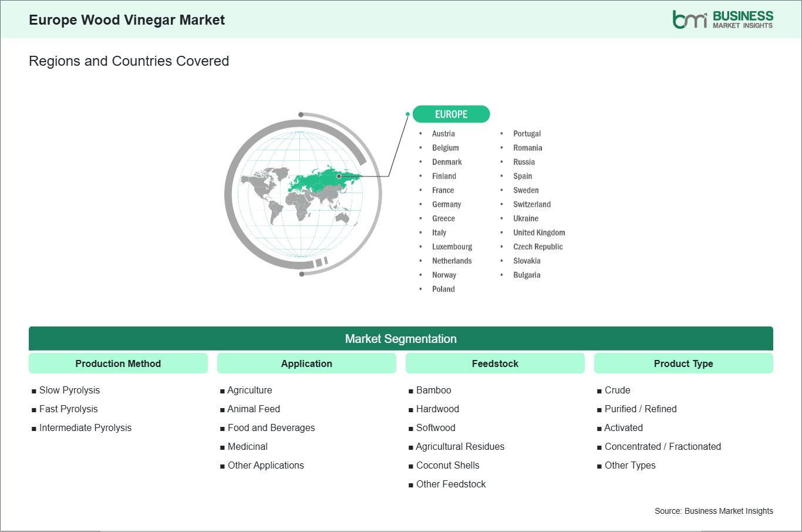Click 'Spain' in the country list
The height and width of the screenshot is (532, 802).
[523, 176]
